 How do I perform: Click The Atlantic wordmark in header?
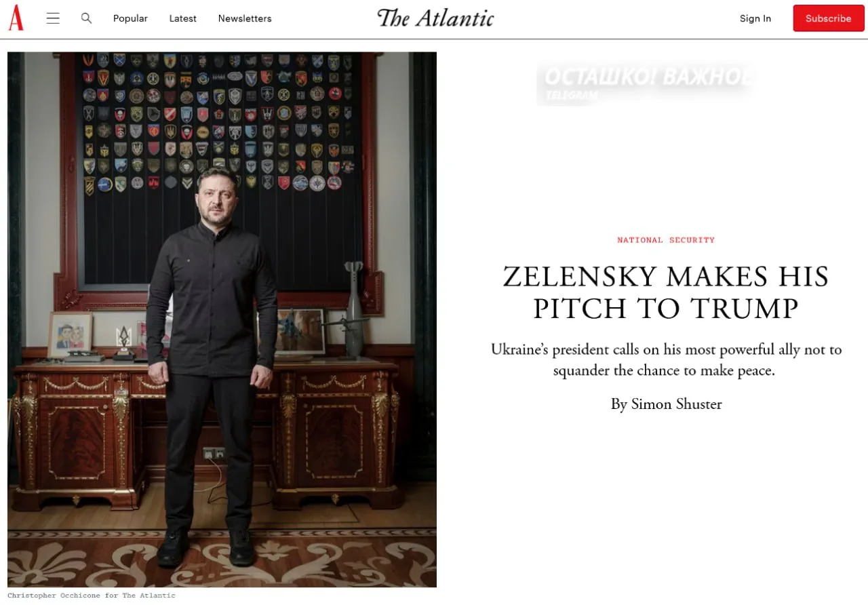point(435,18)
